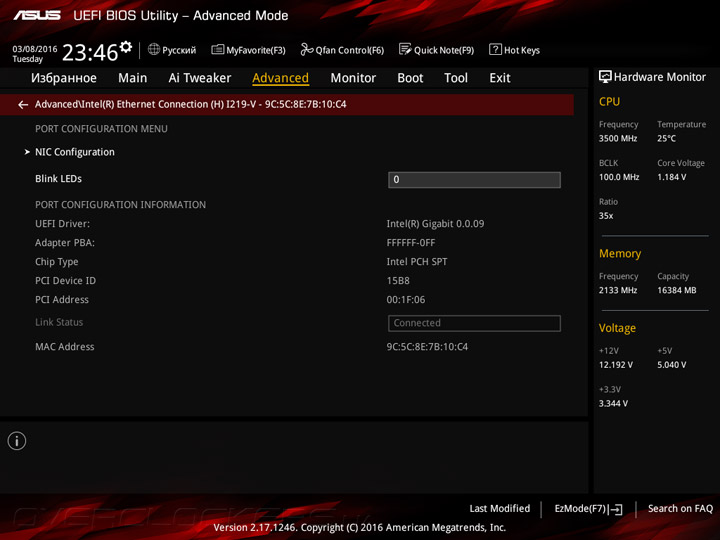720x540 pixels.
Task: Click Ratio value 35x
Action: pyautogui.click(x=606, y=216)
